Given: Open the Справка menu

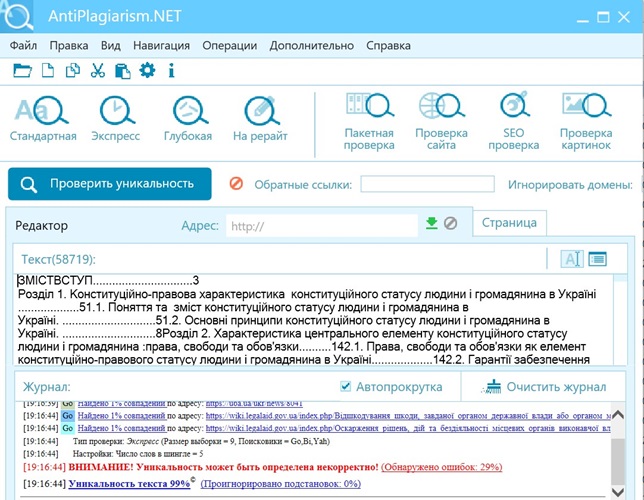Looking at the screenshot, I should coord(389,46).
